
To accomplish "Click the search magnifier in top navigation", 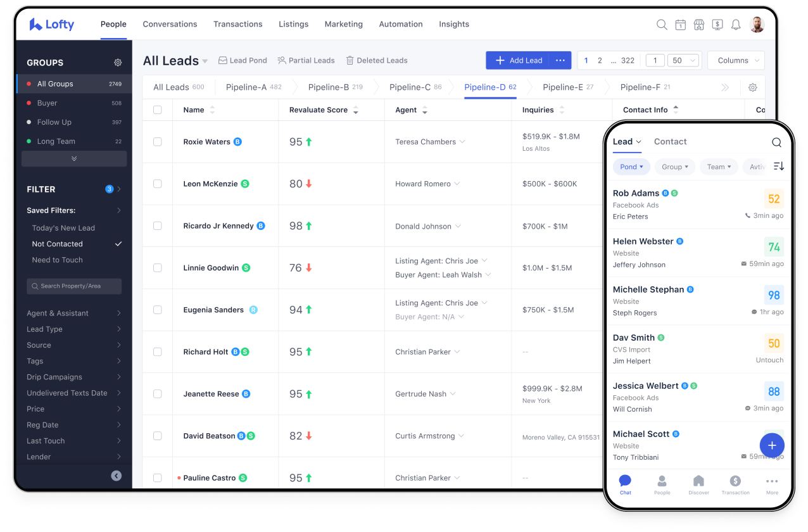I will click(x=662, y=25).
